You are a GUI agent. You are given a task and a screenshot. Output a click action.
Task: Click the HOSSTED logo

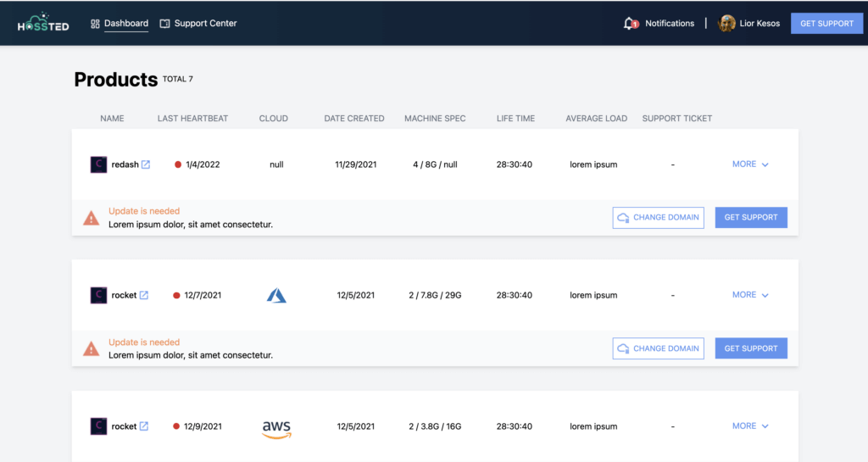[46, 23]
